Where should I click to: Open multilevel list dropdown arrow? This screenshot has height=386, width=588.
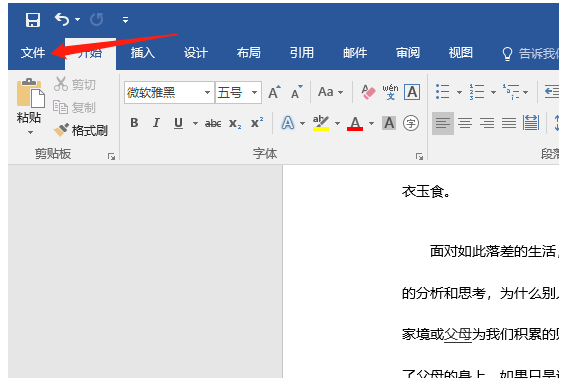[x=525, y=92]
